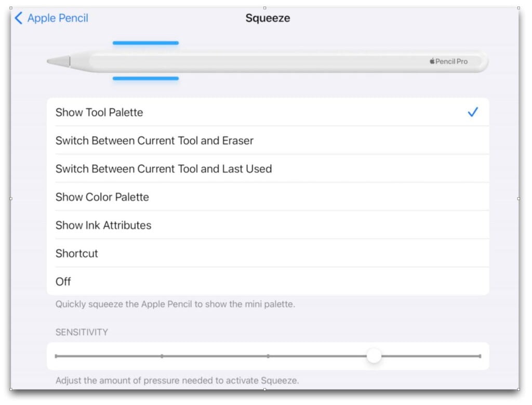This screenshot has height=405, width=532.
Task: Click the sensitivity slider knob
Action: point(374,356)
